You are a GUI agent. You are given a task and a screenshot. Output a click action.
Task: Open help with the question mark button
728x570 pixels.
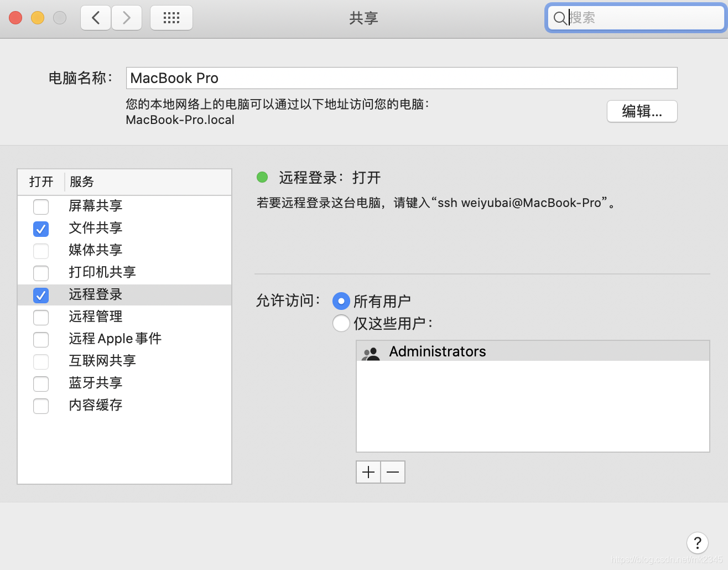[x=698, y=543]
